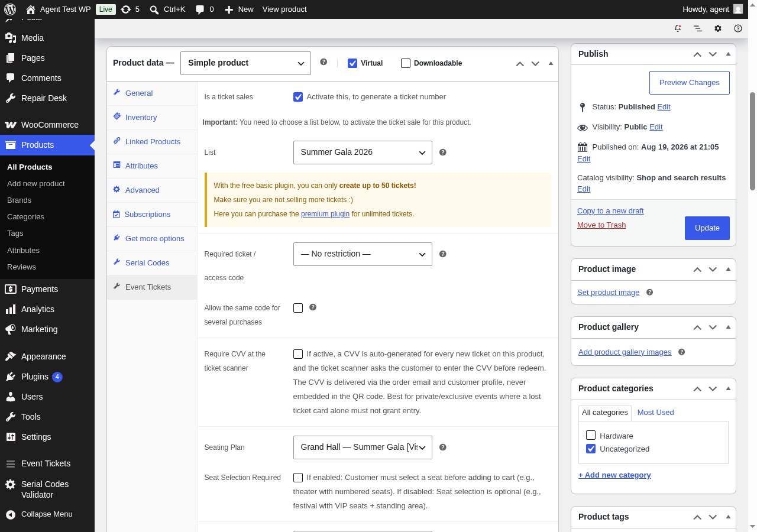
Task: Open Plugins sidebar menu
Action: 47,377
